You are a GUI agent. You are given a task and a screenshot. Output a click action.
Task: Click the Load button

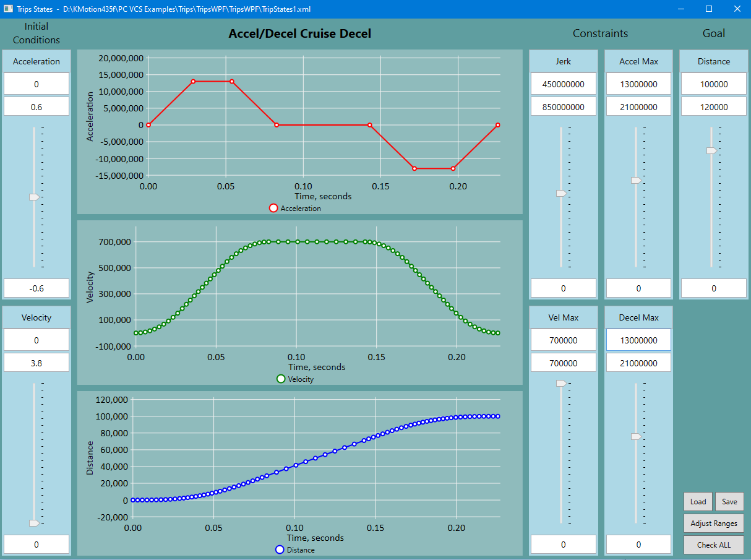[x=698, y=502]
